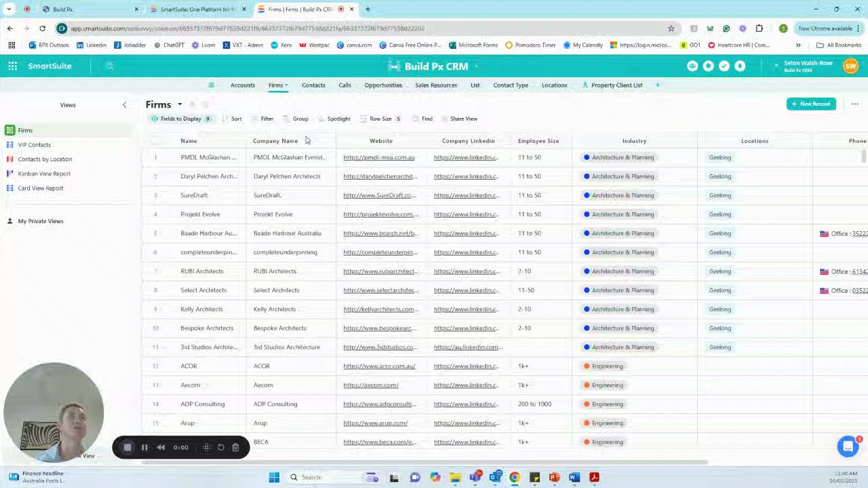
Task: Open Microsoft Word from the taskbar
Action: [574, 477]
